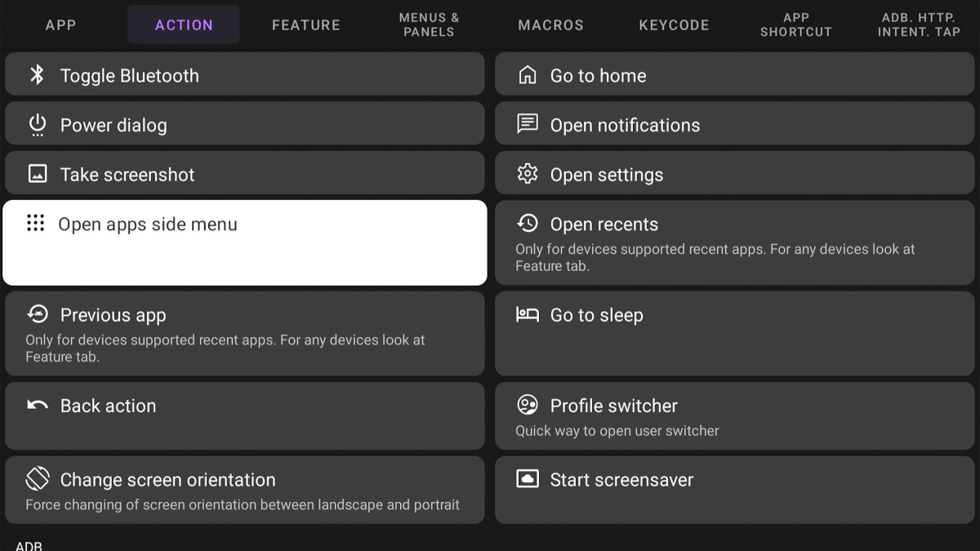Click the gear icon on Open settings
980x551 pixels.
coord(528,174)
